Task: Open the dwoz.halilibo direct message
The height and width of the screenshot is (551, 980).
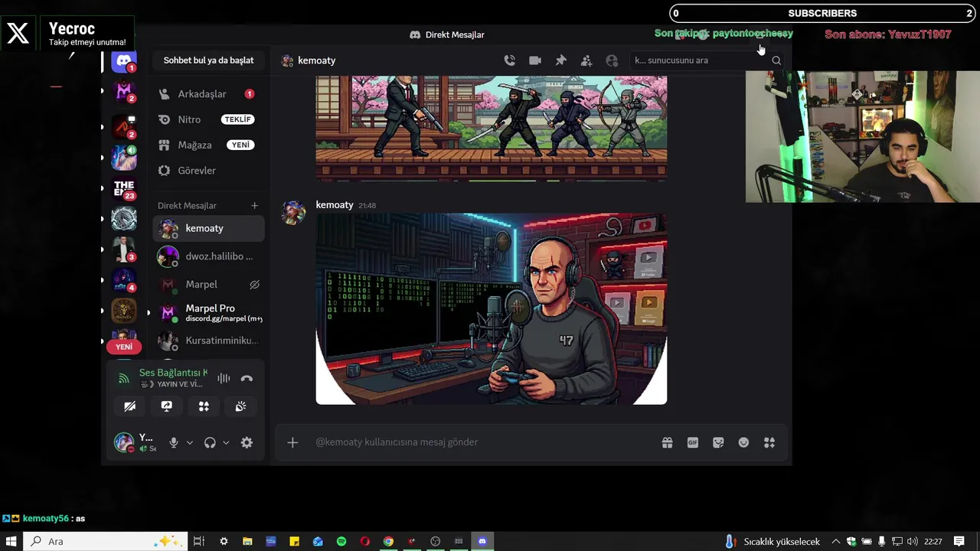Action: click(208, 256)
